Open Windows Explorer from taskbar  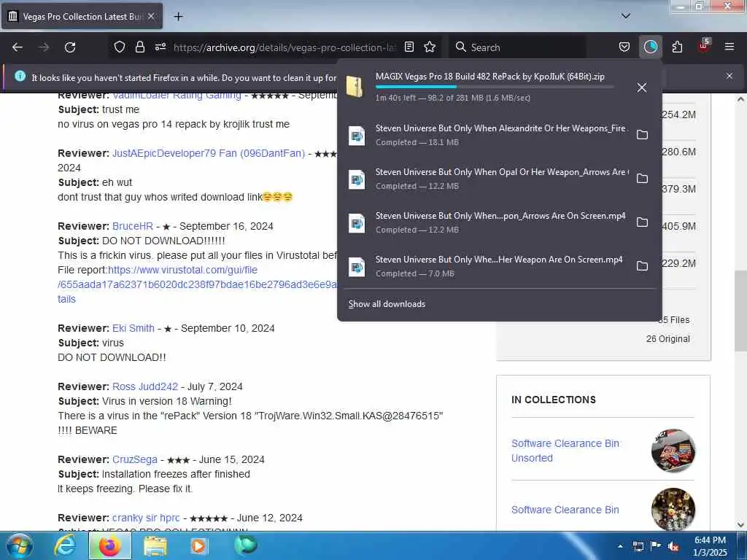pos(155,545)
